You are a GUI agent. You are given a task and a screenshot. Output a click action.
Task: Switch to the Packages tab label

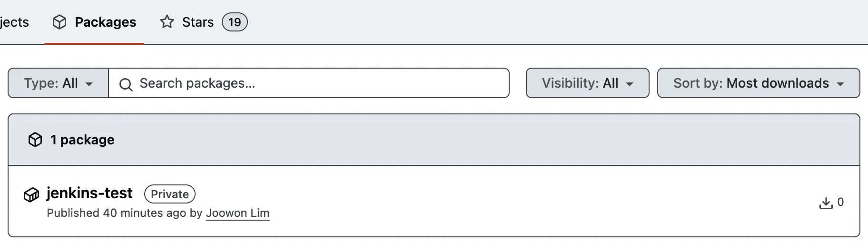coord(105,22)
